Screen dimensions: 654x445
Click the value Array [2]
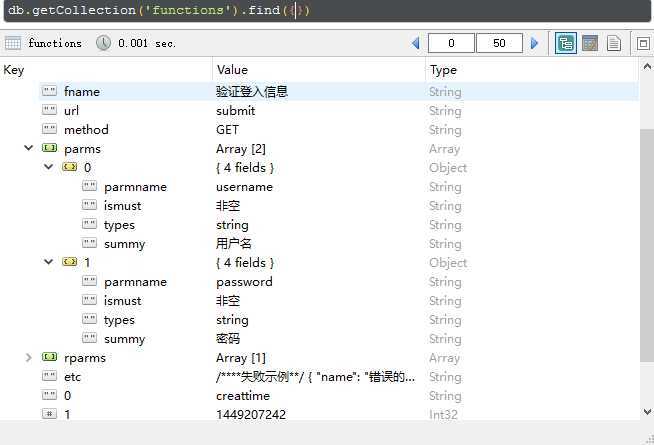tap(241, 149)
